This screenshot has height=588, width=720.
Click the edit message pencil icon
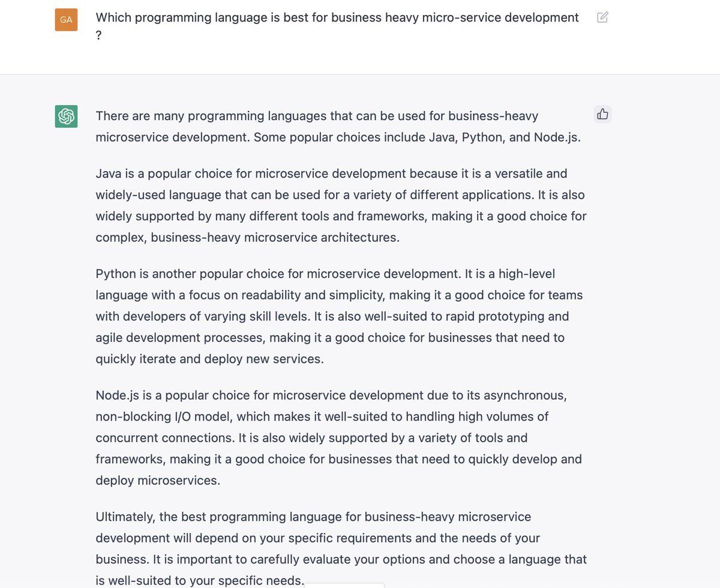pyautogui.click(x=602, y=17)
